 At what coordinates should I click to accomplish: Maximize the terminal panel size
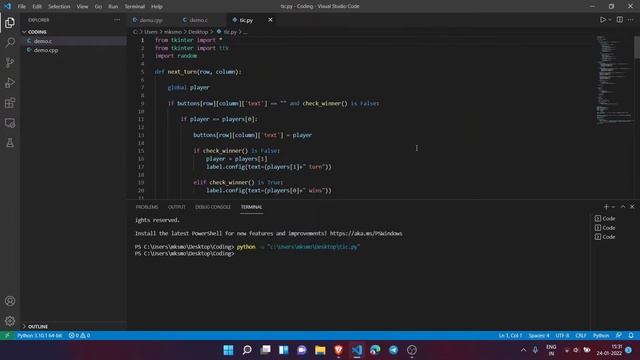click(623, 207)
